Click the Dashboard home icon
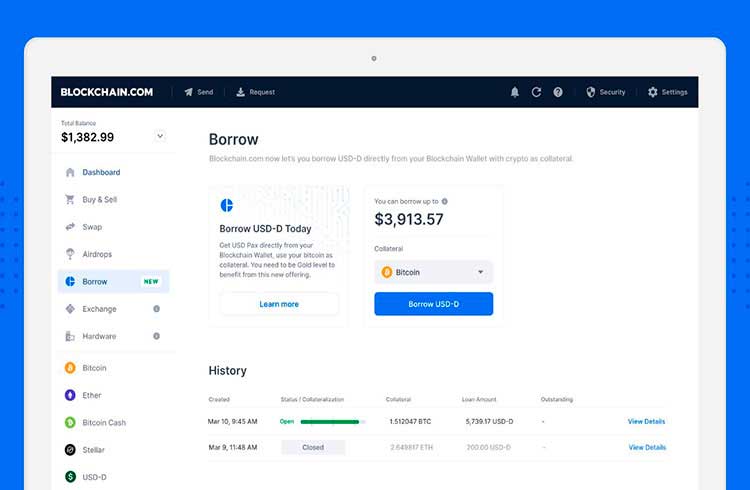This screenshot has height=490, width=750. pos(70,172)
